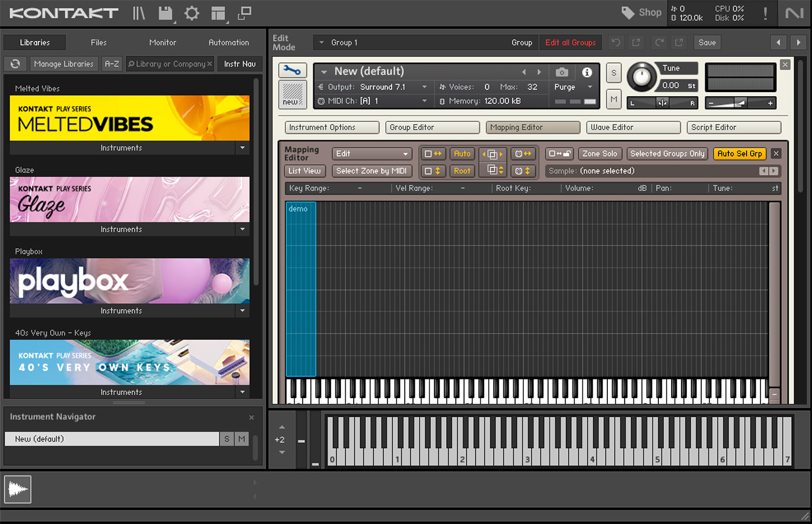The image size is (812, 524).
Task: Select next preset arrow beside New (default)
Action: click(x=539, y=72)
